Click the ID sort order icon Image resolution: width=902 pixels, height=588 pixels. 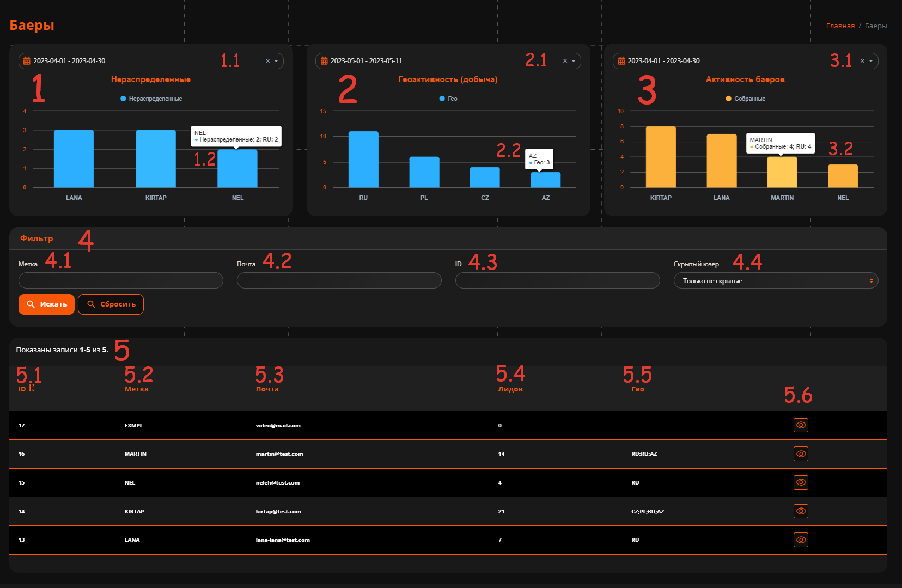pos(31,389)
